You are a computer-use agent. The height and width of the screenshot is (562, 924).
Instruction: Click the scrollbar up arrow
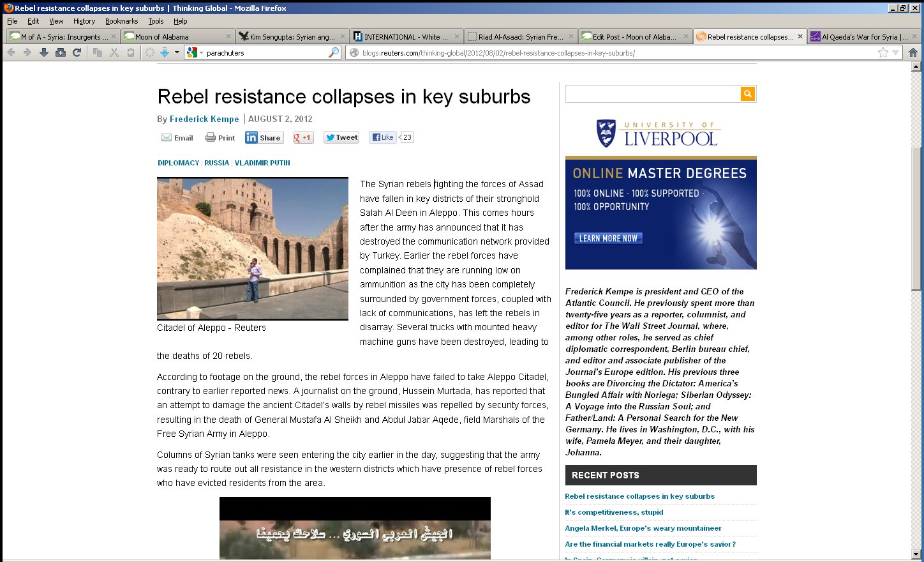pos(916,66)
